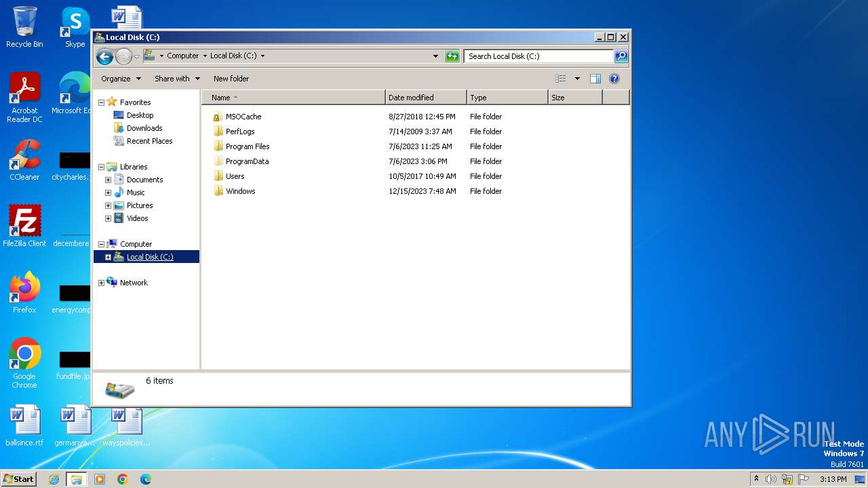Click the volume speaker tray icon
Viewport: 868px width, 488px height.
point(771,479)
